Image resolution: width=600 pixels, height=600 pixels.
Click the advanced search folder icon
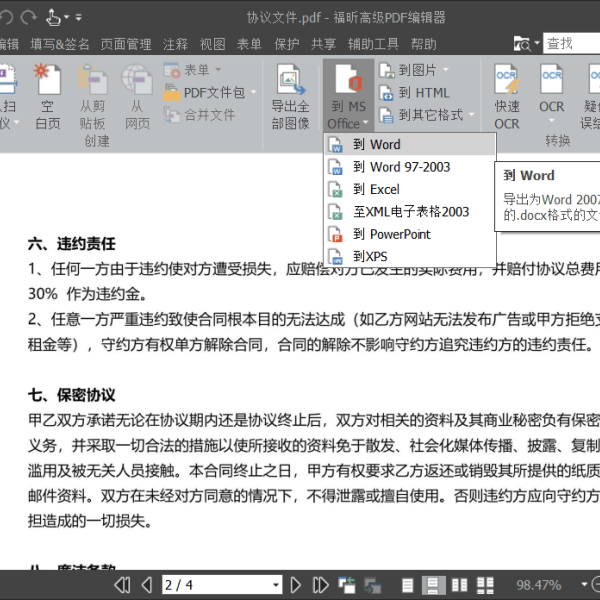(x=522, y=44)
